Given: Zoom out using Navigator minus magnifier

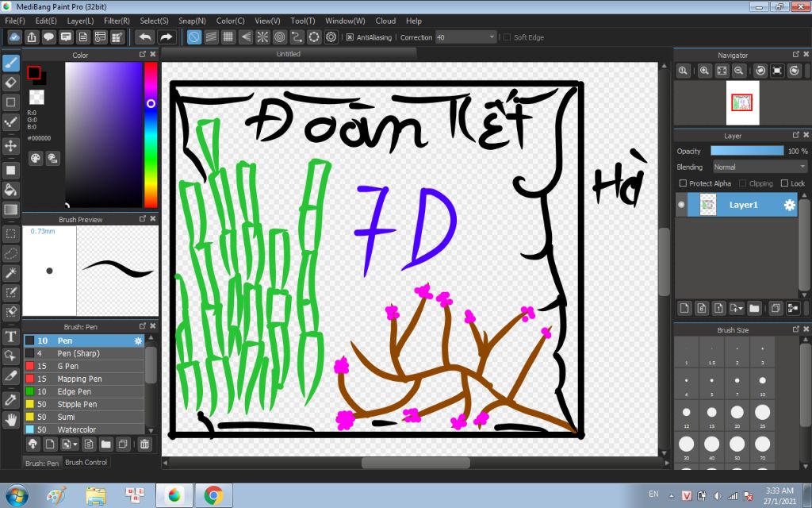Looking at the screenshot, I should point(739,71).
